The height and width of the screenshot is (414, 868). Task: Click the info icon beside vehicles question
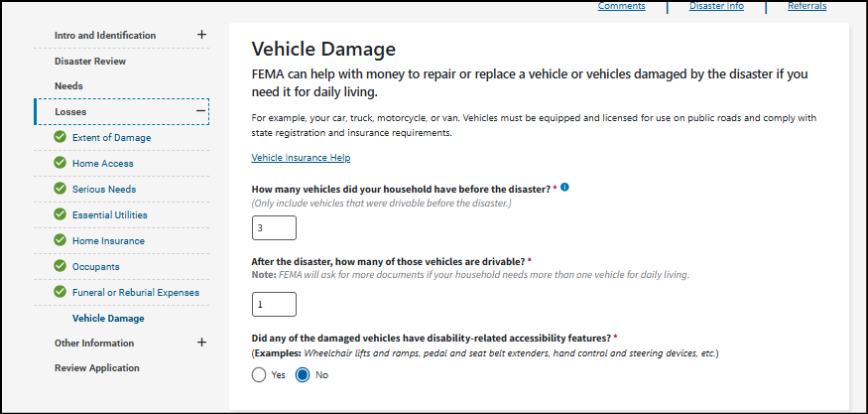pyautogui.click(x=564, y=187)
